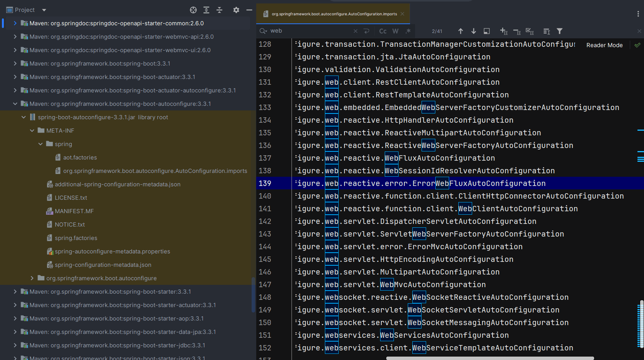Click the green inspection checkmark
644x360 pixels.
click(637, 45)
